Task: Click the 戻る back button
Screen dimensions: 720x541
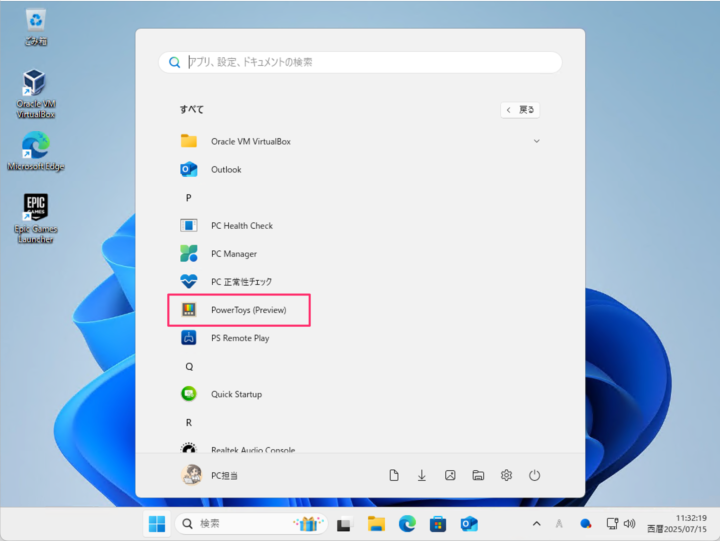Action: [x=520, y=110]
